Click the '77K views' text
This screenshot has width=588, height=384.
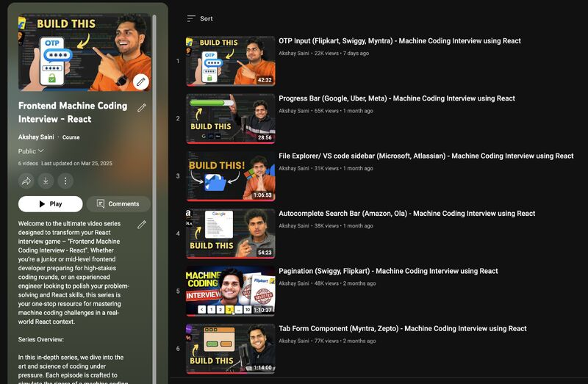point(326,341)
